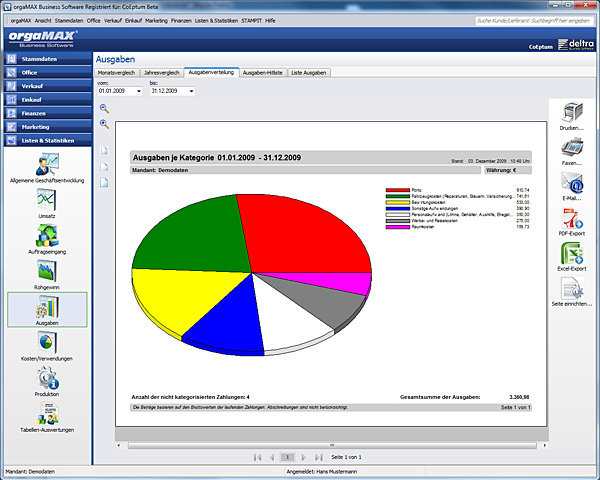
Task: Click the horizontal scrollbar under preview
Action: coord(332,445)
